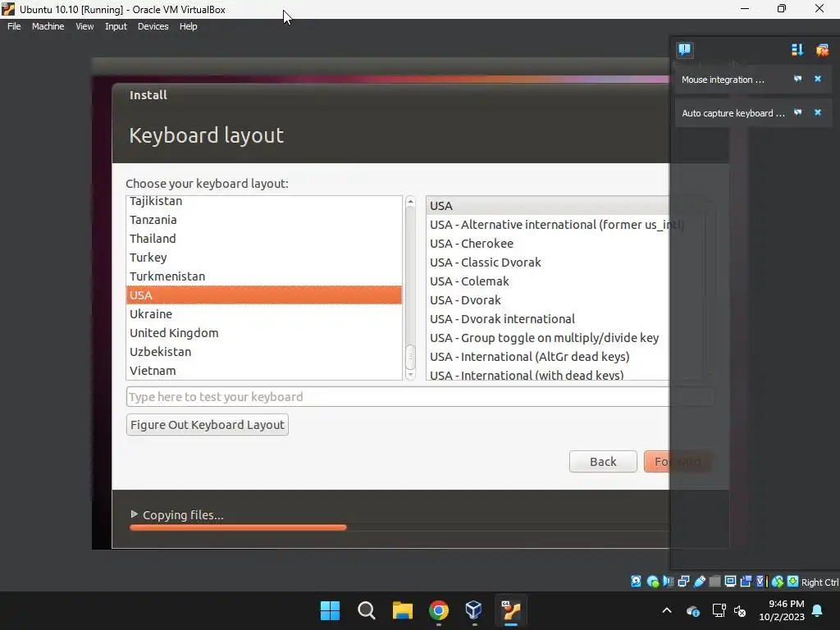840x630 pixels.
Task: Show hidden system tray icons chevron
Action: point(667,610)
